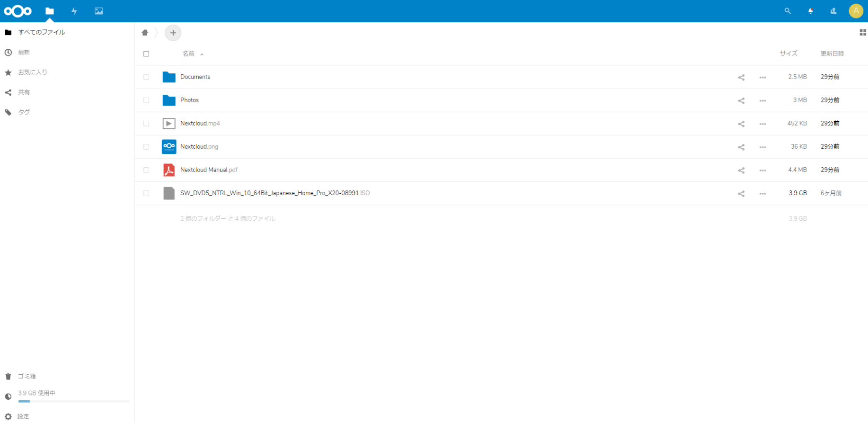Open the notifications bell icon

(811, 11)
